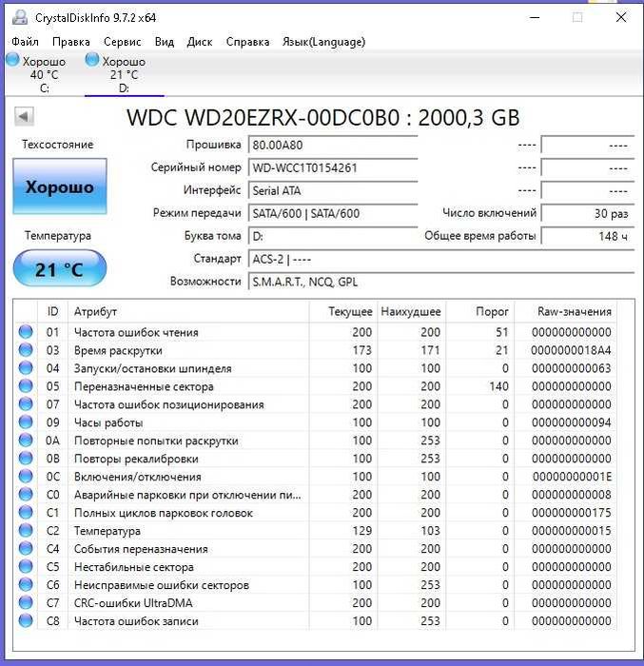
Task: Select the row Полных циклов парковок головок
Action: (x=315, y=512)
